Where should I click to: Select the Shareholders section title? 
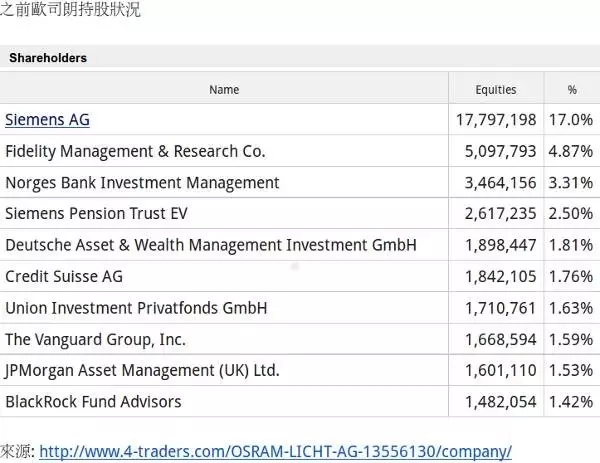click(48, 58)
